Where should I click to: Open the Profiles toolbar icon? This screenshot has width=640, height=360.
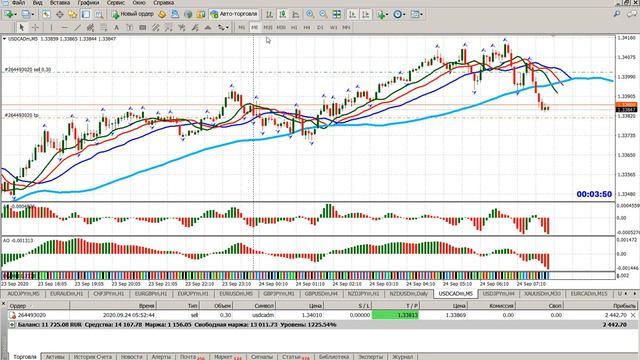pos(27,14)
